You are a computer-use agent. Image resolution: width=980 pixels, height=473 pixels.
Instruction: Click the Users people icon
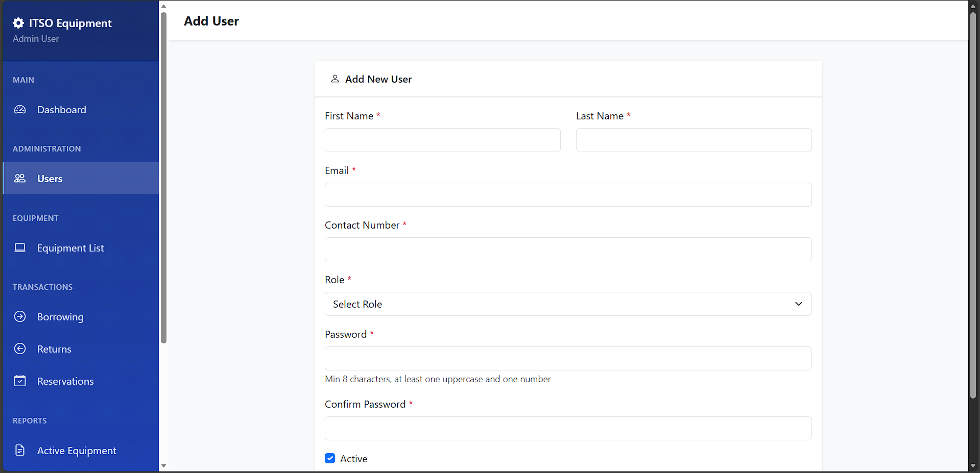coord(20,179)
